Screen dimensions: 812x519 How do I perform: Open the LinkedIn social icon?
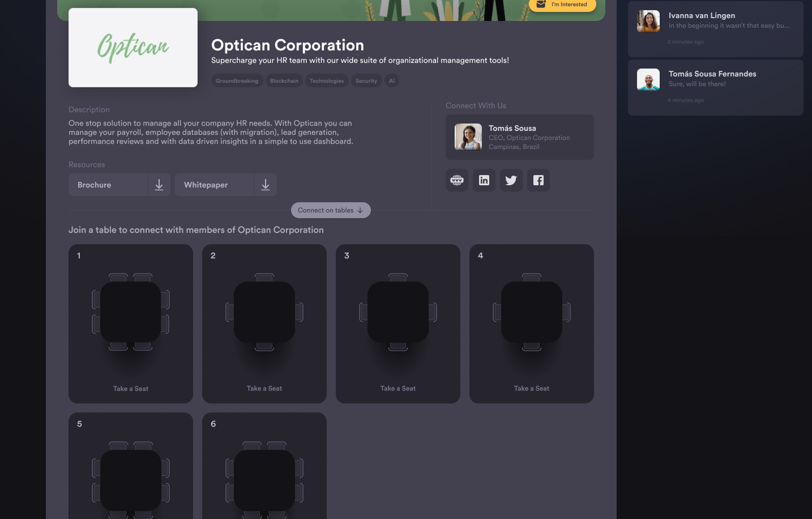(x=484, y=180)
